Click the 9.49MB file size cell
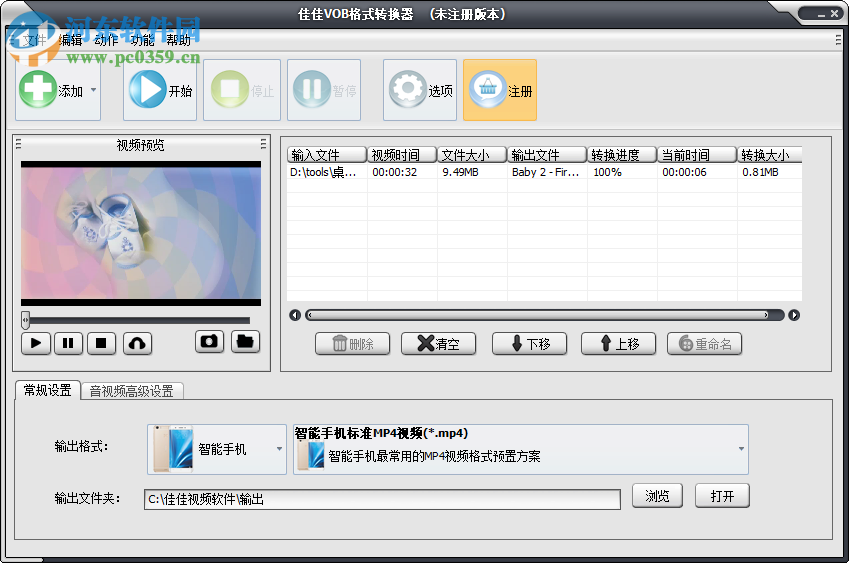Screen dimensions: 849x563 coord(460,172)
